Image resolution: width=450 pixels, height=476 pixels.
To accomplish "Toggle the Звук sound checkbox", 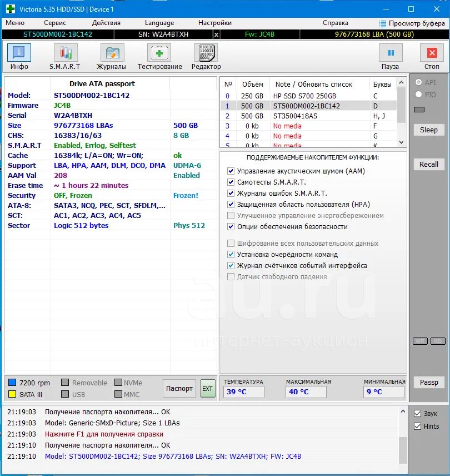I will click(418, 414).
